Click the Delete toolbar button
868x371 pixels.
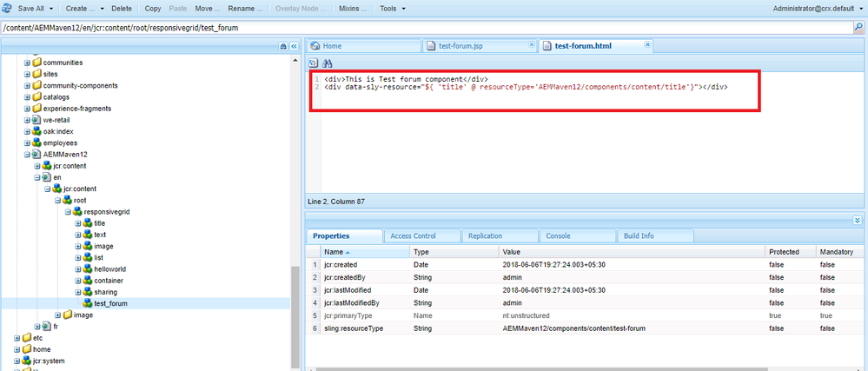122,9
